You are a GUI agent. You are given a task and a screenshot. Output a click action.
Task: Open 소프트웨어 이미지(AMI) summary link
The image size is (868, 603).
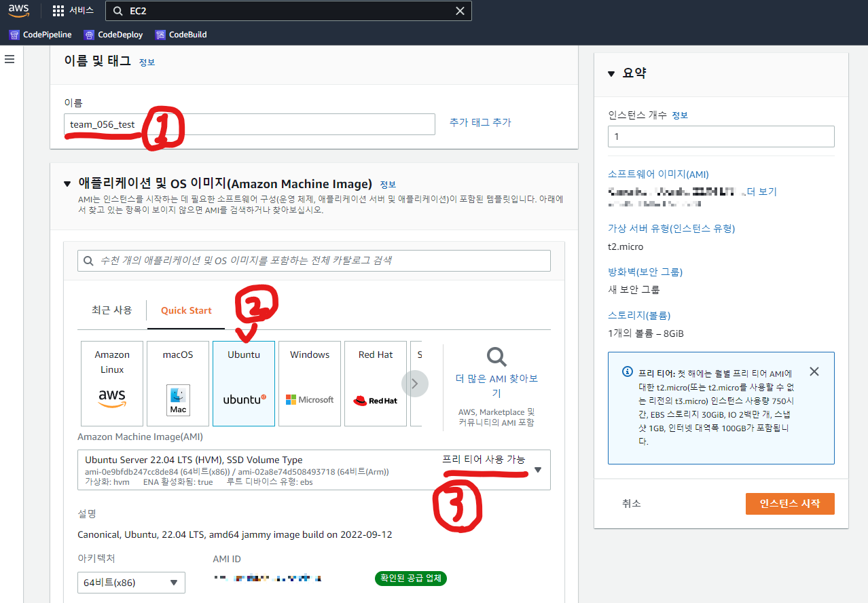click(x=658, y=175)
